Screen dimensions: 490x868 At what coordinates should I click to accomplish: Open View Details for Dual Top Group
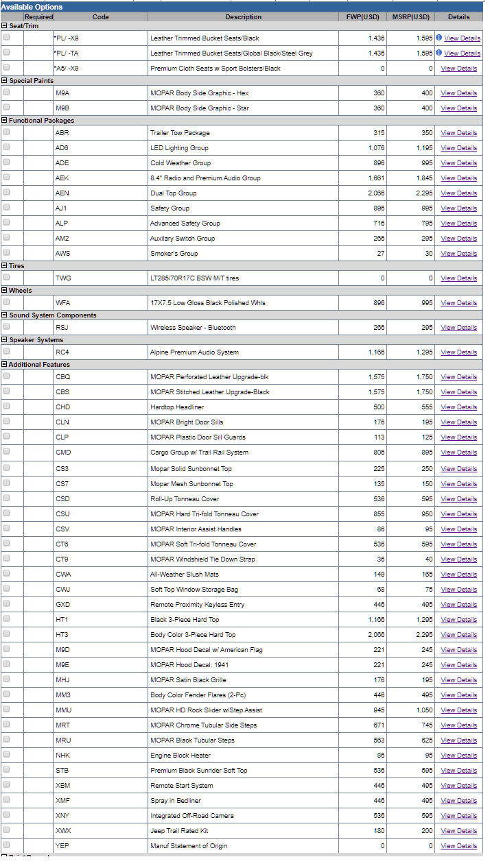point(458,193)
